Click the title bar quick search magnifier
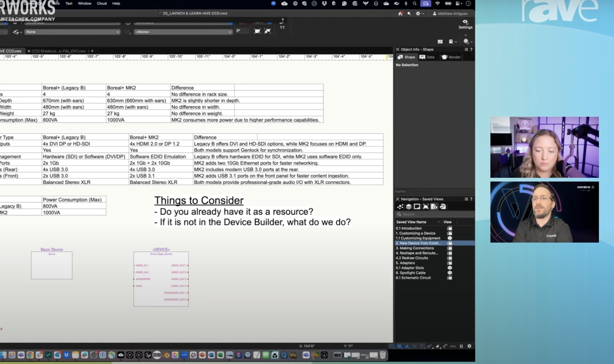 pyautogui.click(x=409, y=14)
